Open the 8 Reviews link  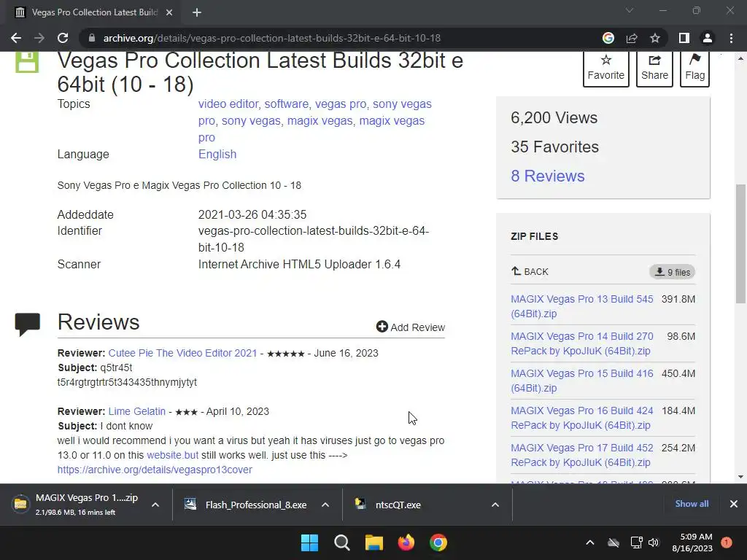(x=547, y=176)
